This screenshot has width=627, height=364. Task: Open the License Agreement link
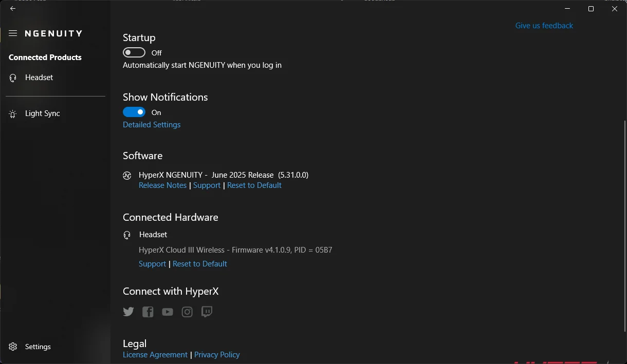pyautogui.click(x=155, y=355)
